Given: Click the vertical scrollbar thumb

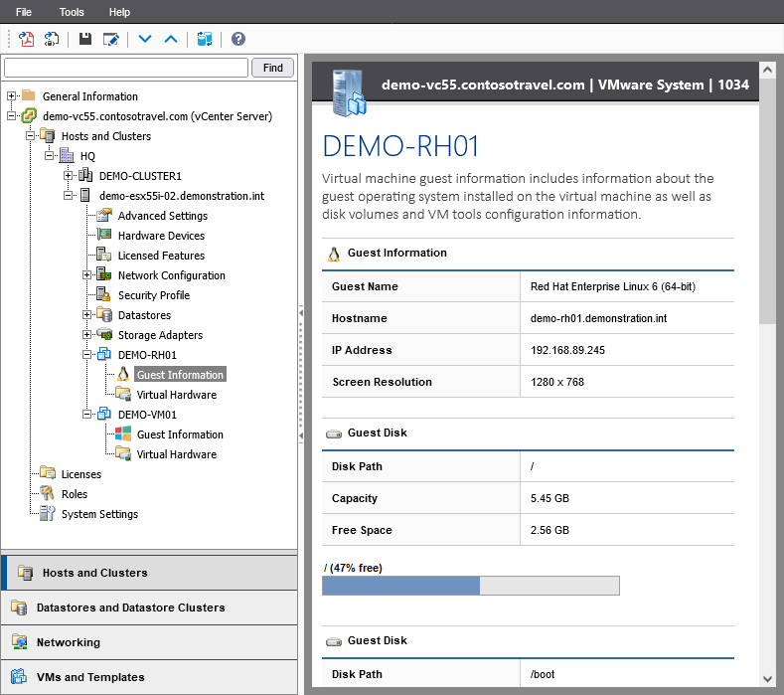Looking at the screenshot, I should (x=767, y=201).
